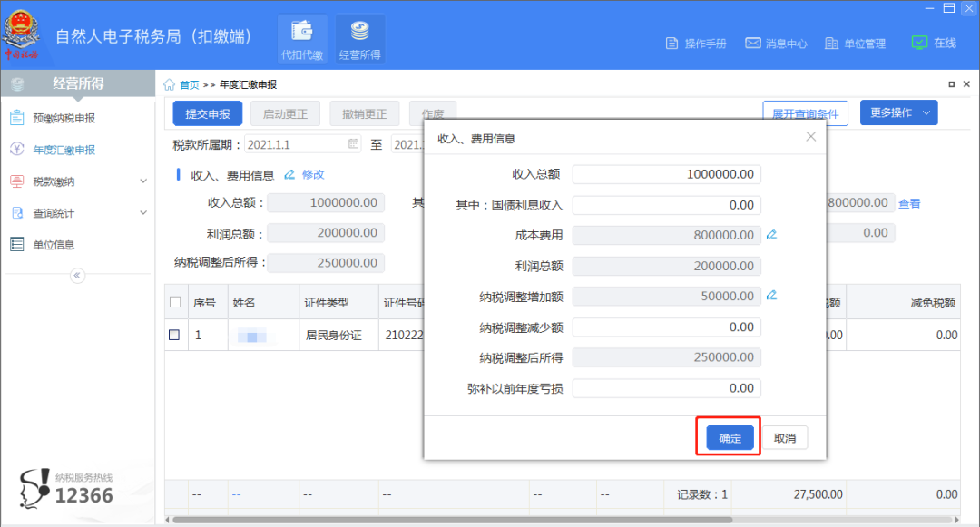Select 年度汇缴申报 in the sidebar

[x=64, y=150]
